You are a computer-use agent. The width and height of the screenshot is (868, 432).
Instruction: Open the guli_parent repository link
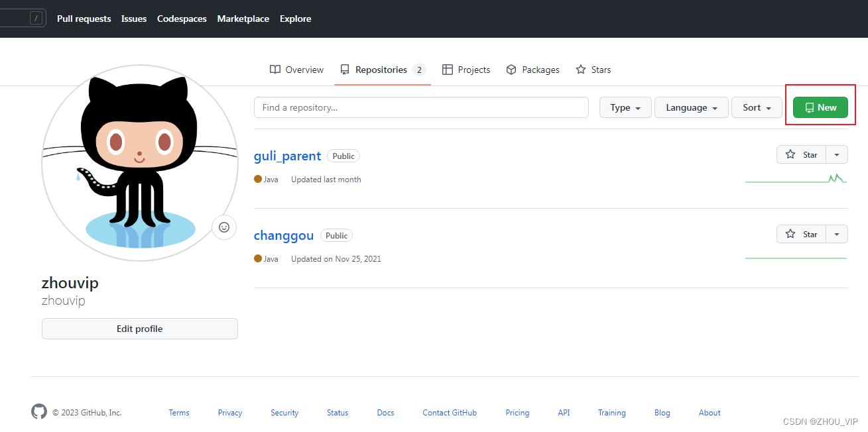click(287, 156)
